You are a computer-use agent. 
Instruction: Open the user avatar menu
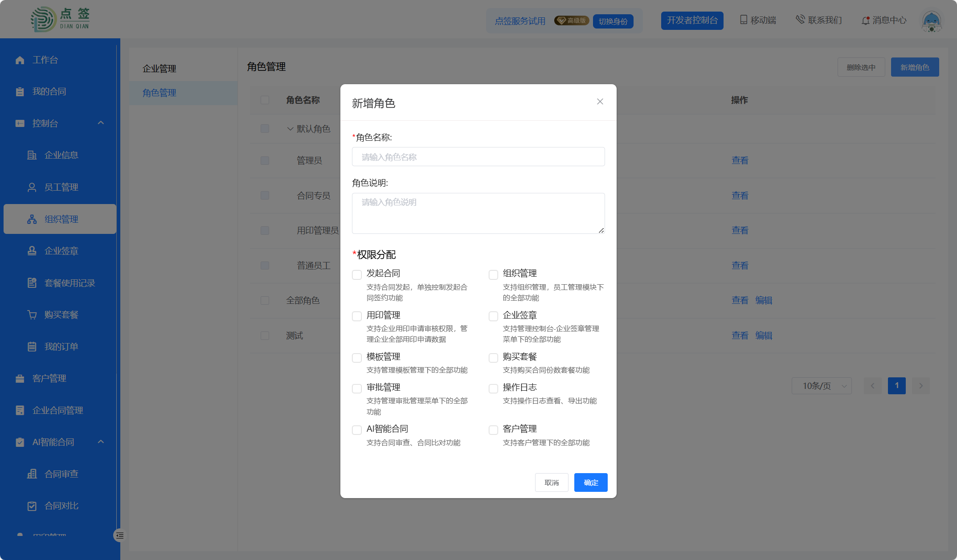(931, 21)
